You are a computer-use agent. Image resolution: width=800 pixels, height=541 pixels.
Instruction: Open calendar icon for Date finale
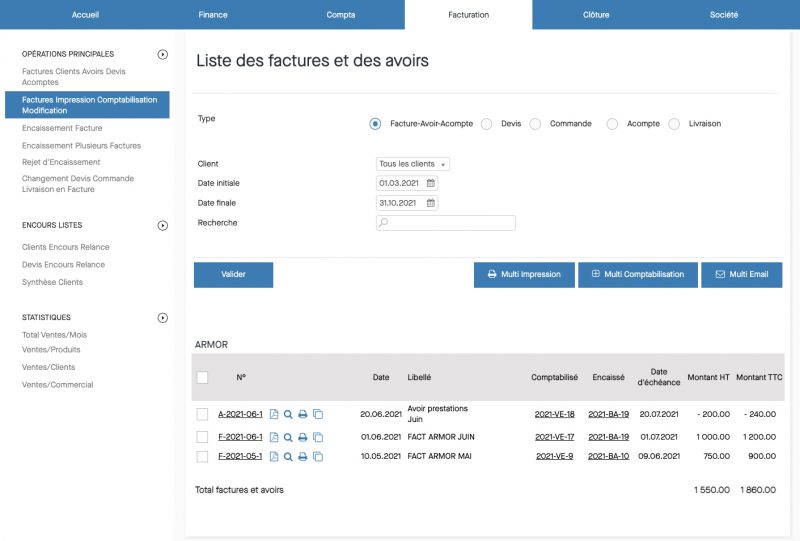point(431,203)
